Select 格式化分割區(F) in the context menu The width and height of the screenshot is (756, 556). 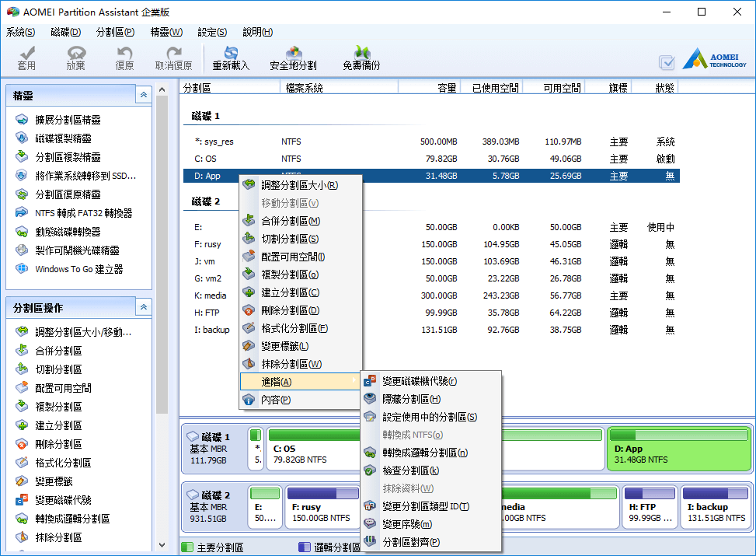click(x=300, y=328)
